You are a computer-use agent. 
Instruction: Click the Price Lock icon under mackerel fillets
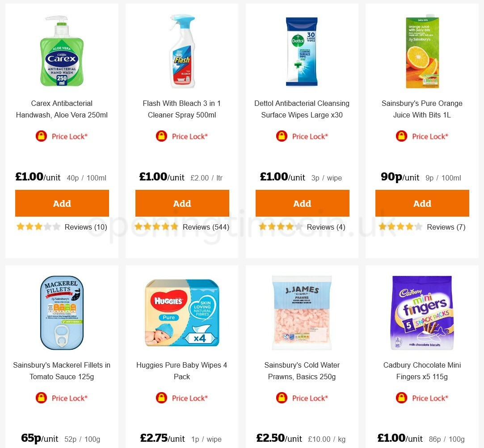click(x=62, y=398)
